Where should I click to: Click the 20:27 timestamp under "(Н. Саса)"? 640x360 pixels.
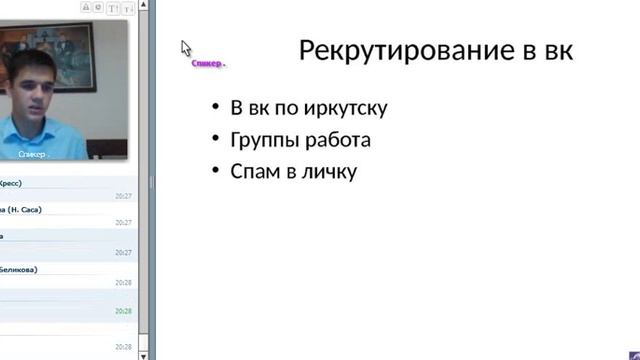pyautogui.click(x=123, y=222)
